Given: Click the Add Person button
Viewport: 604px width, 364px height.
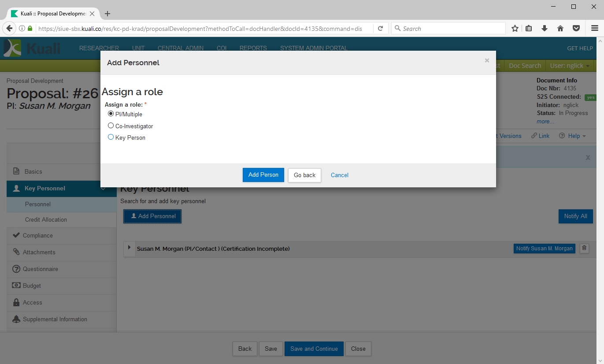Looking at the screenshot, I should [x=263, y=175].
